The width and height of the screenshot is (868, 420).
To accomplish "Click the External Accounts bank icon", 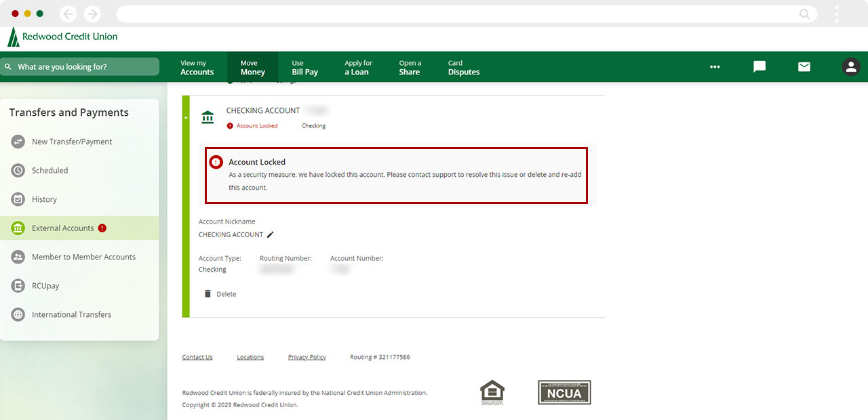I will [x=18, y=228].
